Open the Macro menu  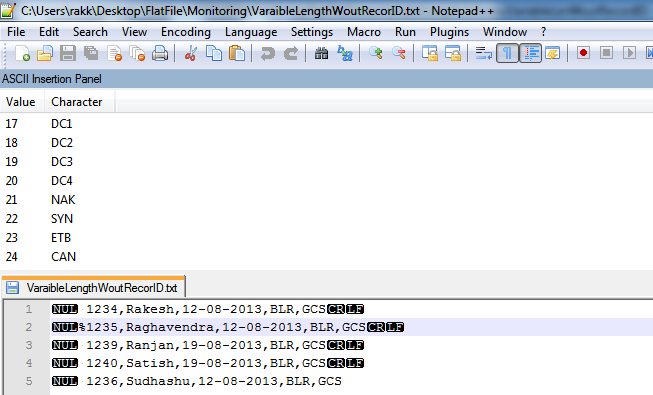364,32
